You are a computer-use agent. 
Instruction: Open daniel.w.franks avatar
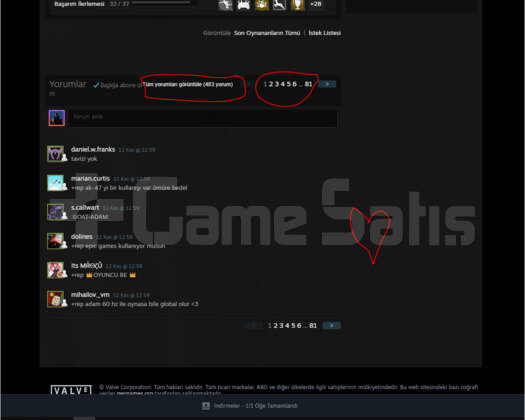[56, 154]
